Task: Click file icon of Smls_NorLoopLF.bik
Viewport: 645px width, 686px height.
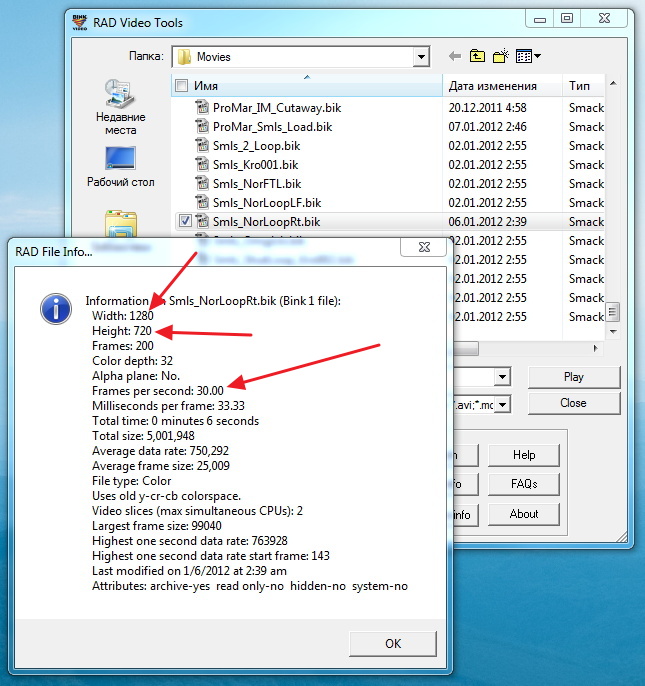Action: point(202,202)
